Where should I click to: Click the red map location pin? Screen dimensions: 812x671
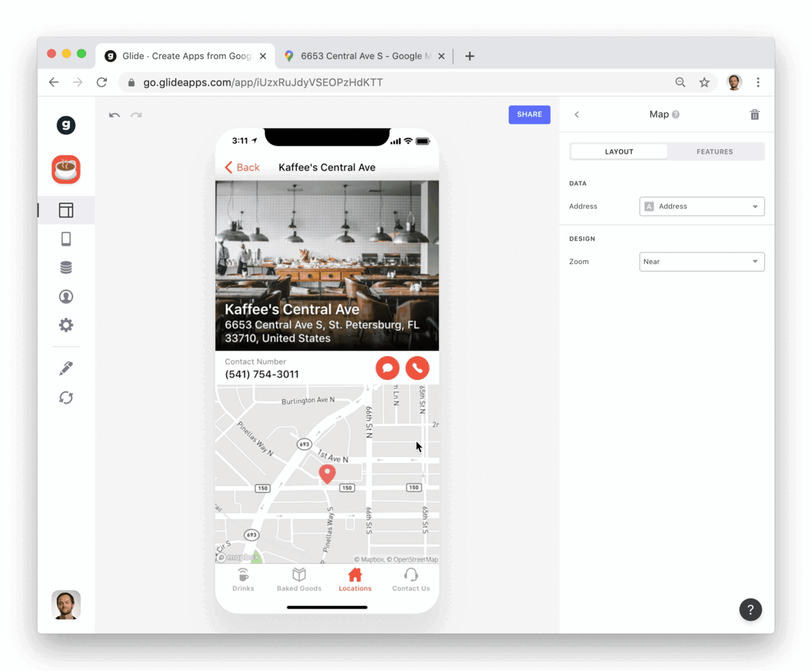[328, 474]
